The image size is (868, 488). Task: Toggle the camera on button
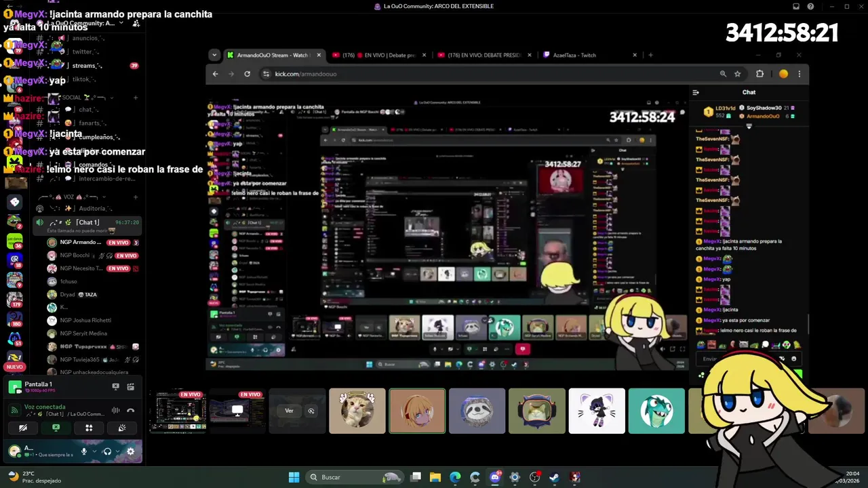pos(23,428)
